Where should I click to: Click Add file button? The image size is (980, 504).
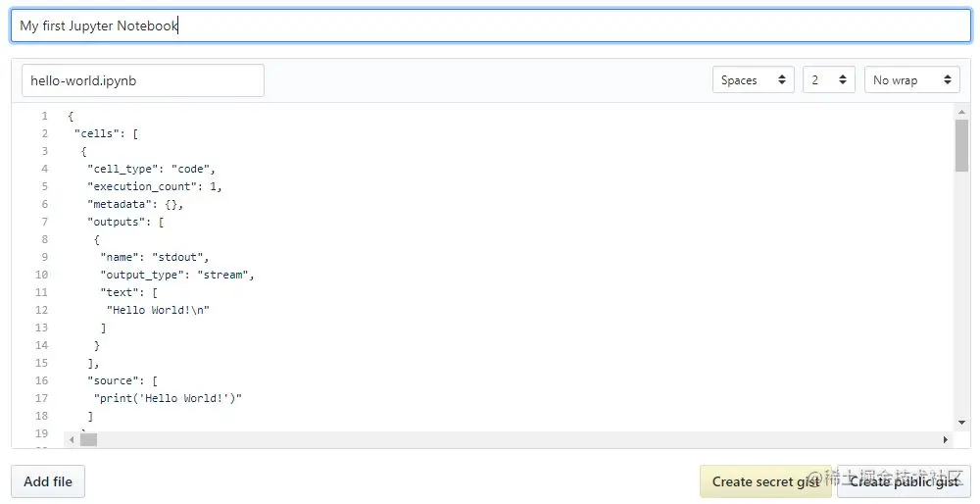48,481
